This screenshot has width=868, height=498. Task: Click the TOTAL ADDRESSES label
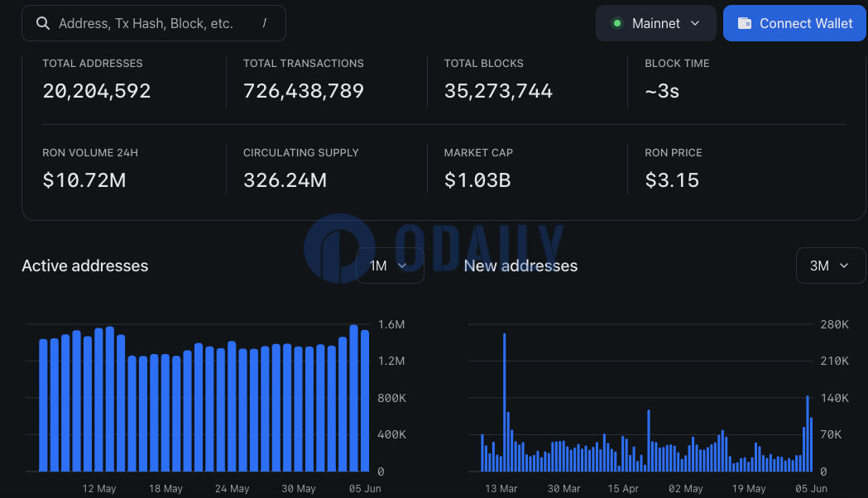pyautogui.click(x=93, y=64)
